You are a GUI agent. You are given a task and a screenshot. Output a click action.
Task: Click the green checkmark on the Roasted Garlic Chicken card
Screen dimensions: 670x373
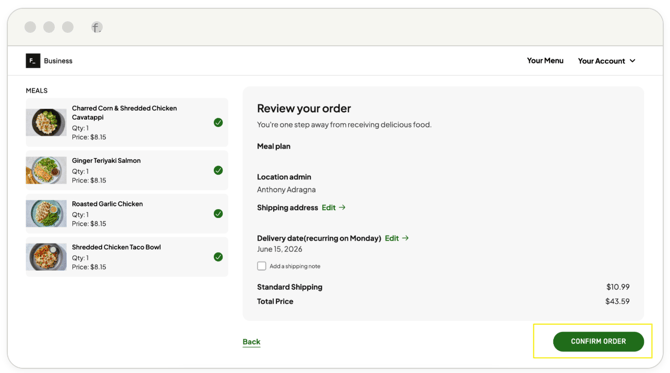218,214
